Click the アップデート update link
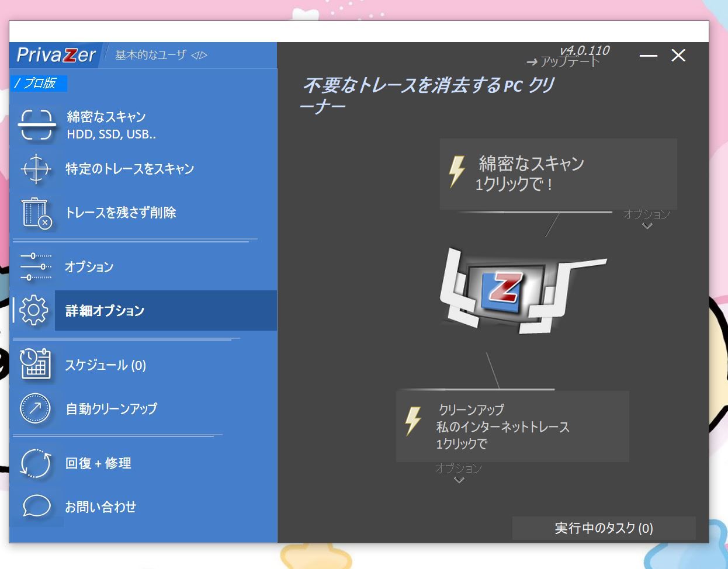 pos(563,62)
